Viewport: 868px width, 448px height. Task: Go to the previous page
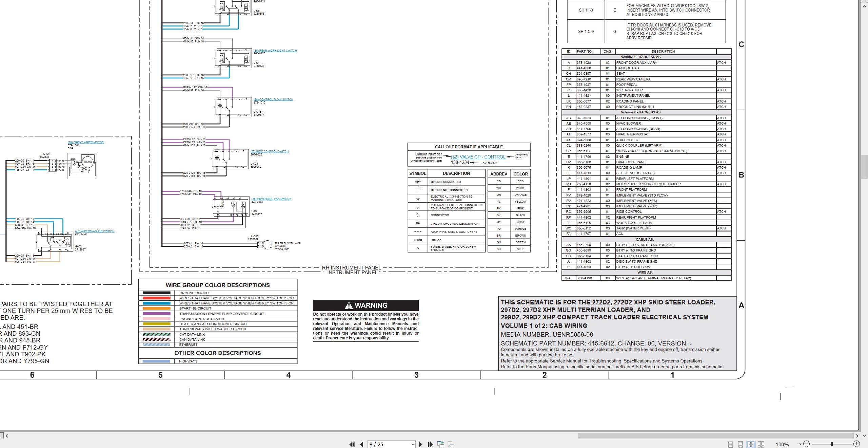362,444
